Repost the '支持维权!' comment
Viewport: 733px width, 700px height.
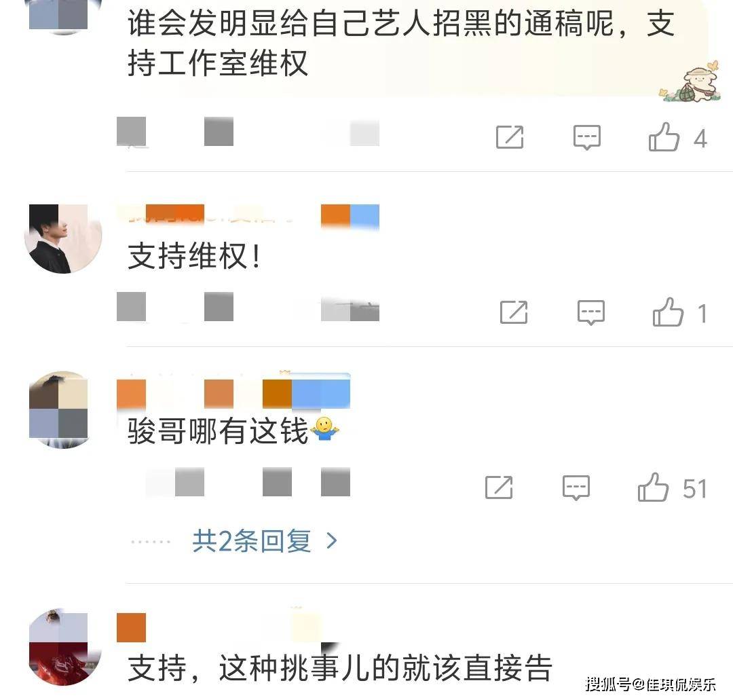514,312
